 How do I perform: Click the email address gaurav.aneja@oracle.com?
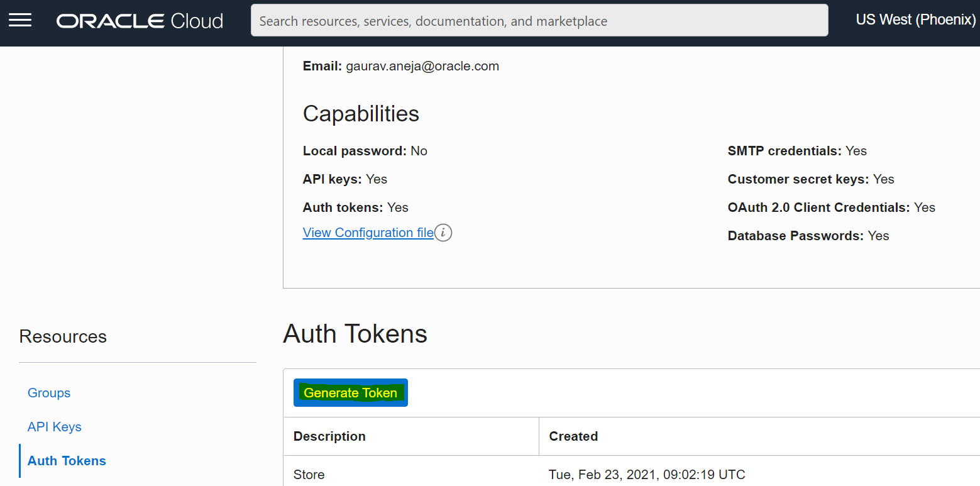point(422,65)
